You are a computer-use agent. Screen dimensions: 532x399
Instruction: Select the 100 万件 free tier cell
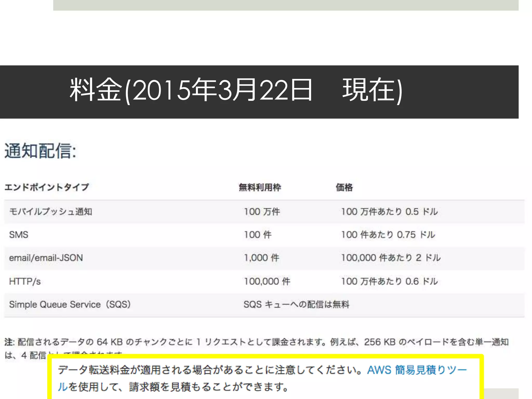click(x=262, y=211)
